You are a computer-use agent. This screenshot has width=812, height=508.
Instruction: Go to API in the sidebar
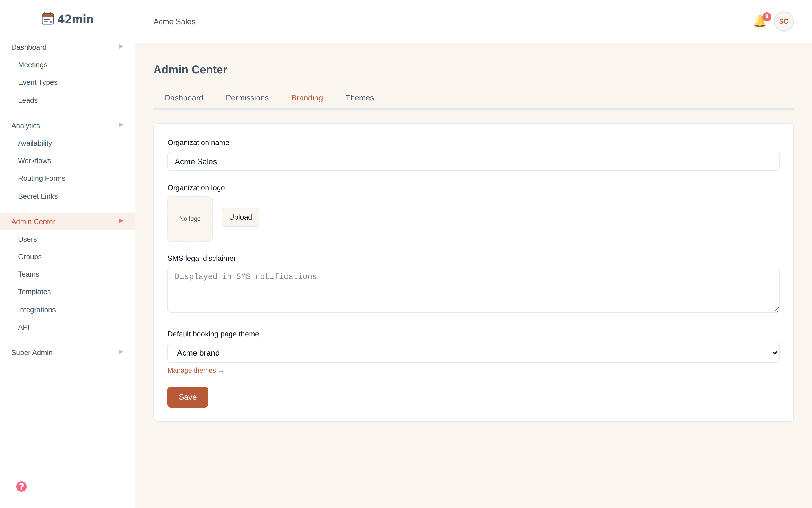coord(24,327)
